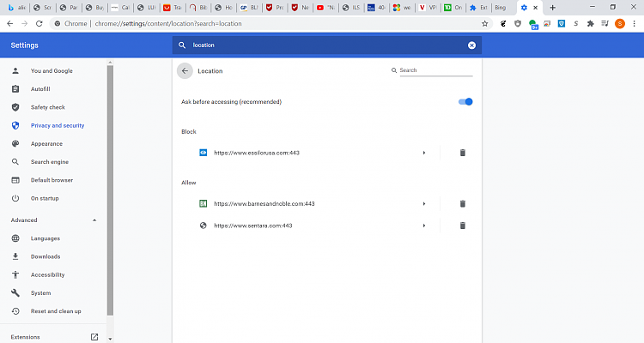The width and height of the screenshot is (644, 343).
Task: Click the https://www.essilorusa.com:443 entry text
Action: pyautogui.click(x=257, y=153)
